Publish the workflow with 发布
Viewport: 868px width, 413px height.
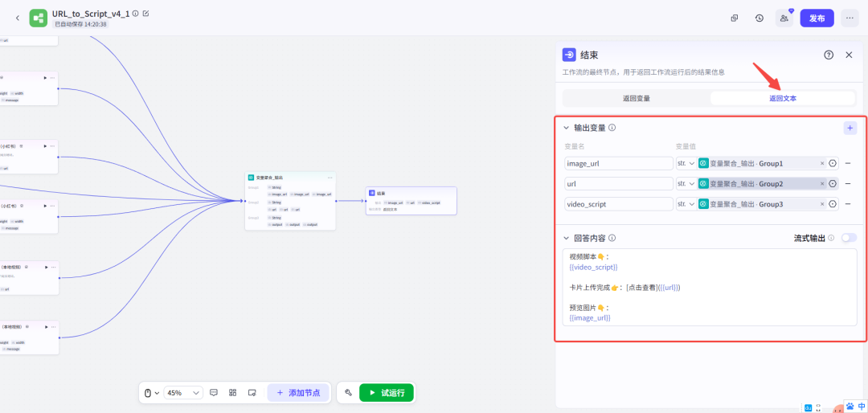point(817,18)
